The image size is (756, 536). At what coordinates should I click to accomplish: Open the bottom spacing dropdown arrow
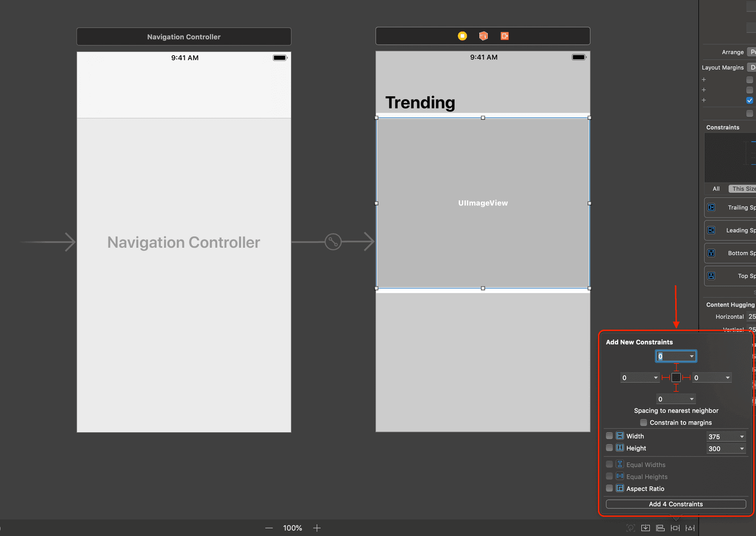pos(692,400)
